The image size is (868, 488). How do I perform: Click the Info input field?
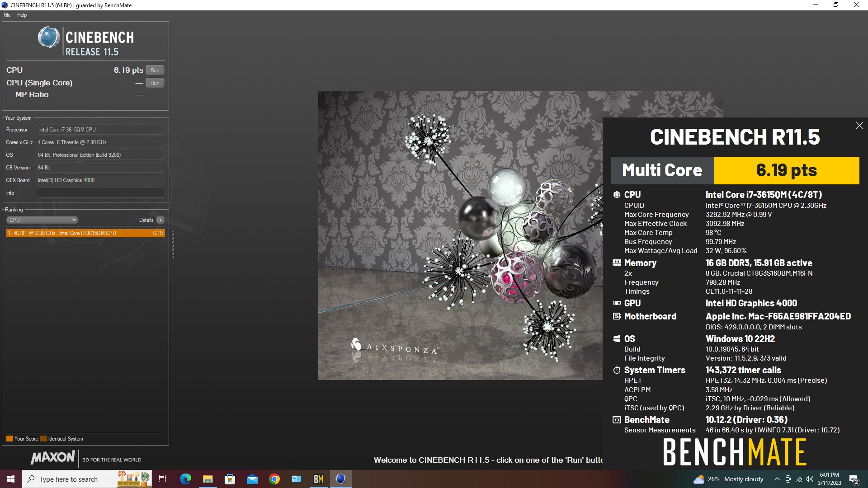pos(99,193)
